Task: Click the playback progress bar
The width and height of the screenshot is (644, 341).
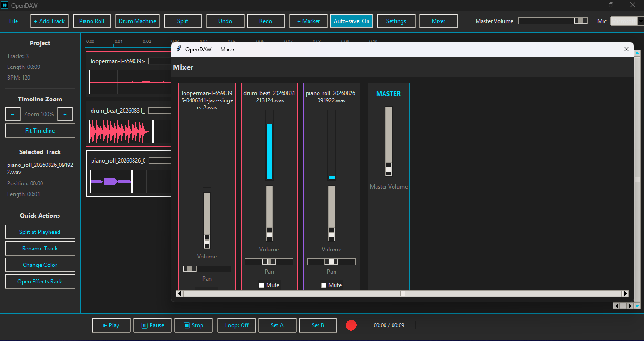Action: [481, 325]
